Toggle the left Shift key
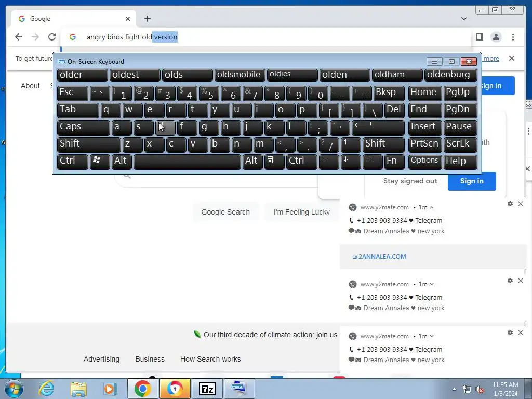This screenshot has height=399, width=532. point(88,144)
